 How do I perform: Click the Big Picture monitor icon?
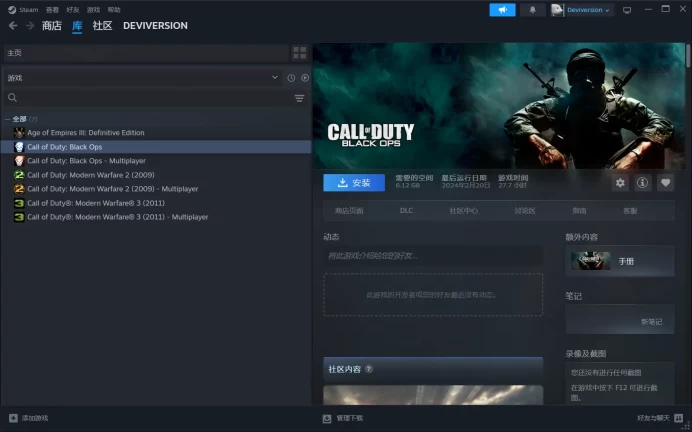point(627,10)
